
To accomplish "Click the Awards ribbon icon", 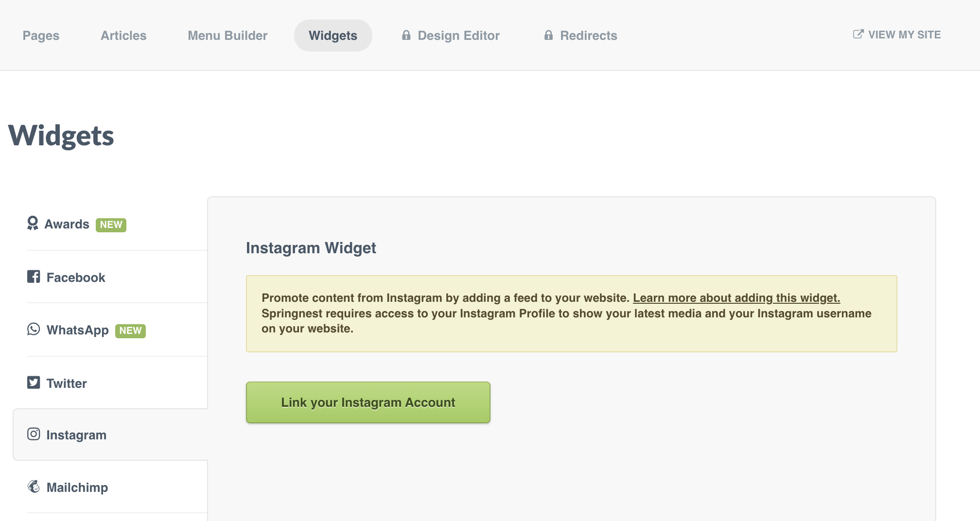I will pyautogui.click(x=33, y=224).
